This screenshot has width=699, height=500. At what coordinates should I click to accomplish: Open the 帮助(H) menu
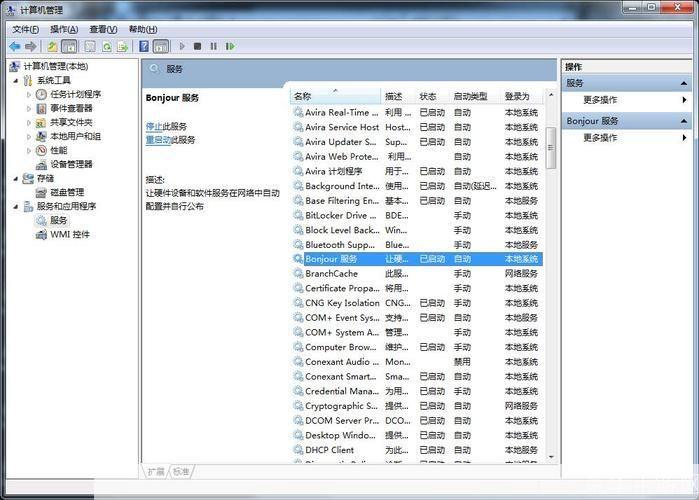tap(143, 29)
